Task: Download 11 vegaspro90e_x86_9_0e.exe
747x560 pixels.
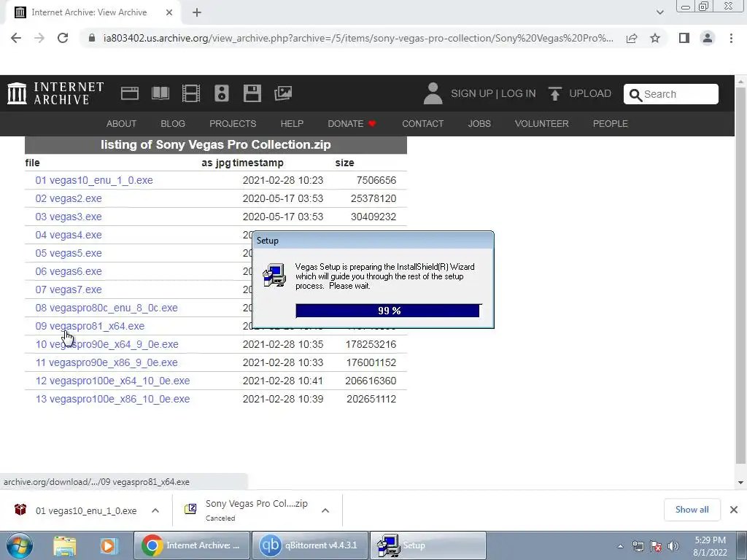Action: coord(107,363)
